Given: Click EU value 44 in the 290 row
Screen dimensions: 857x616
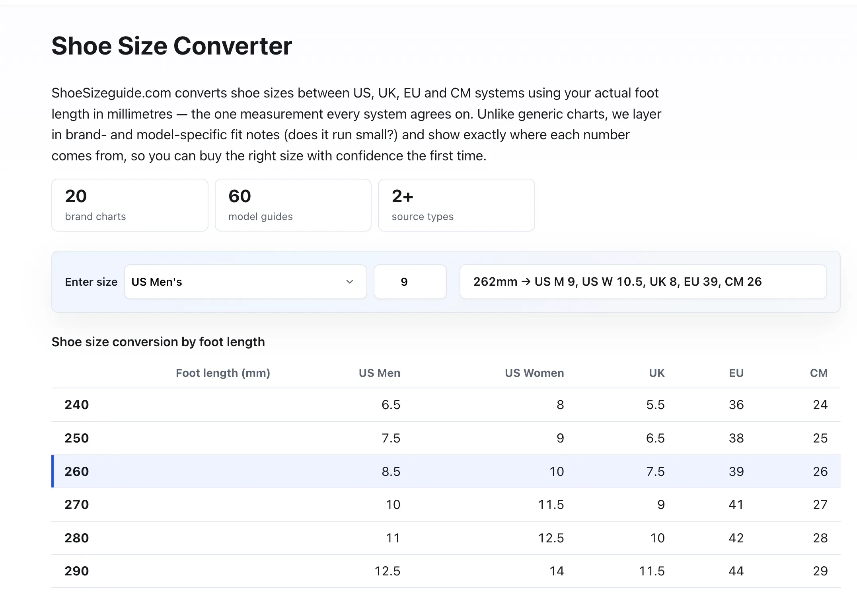Looking at the screenshot, I should point(736,571).
